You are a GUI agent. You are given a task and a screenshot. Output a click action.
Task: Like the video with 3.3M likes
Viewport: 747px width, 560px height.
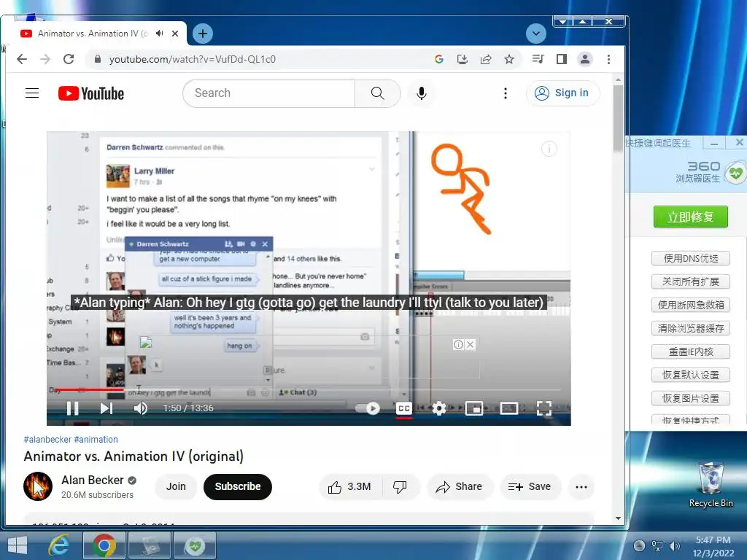coord(350,486)
